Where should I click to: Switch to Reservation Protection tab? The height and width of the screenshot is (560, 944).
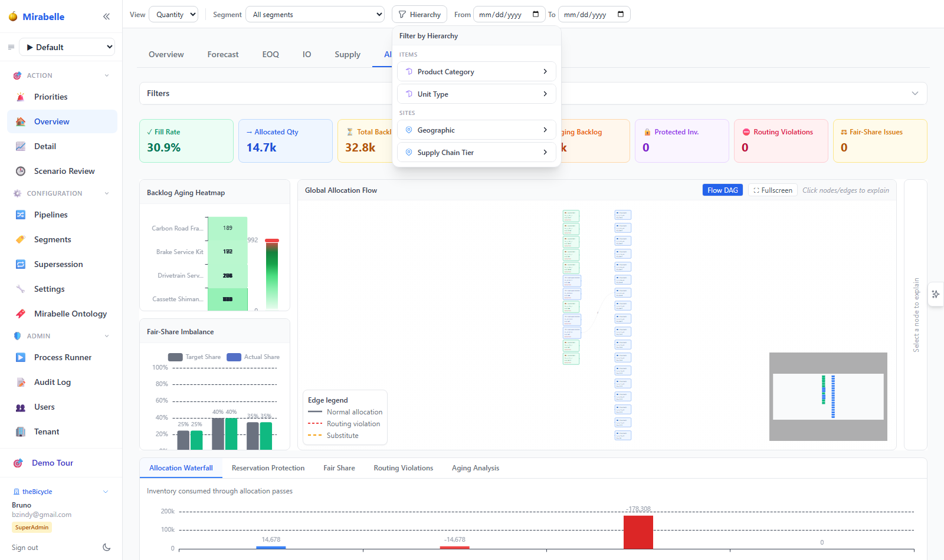268,468
